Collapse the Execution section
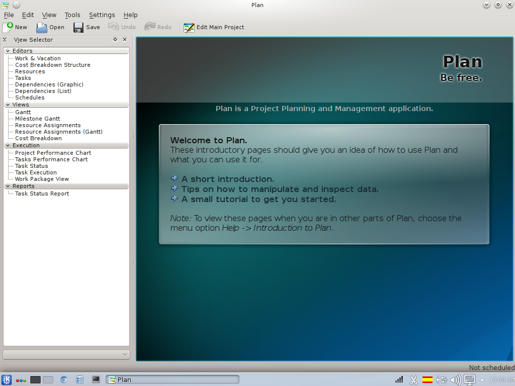 tap(7, 145)
